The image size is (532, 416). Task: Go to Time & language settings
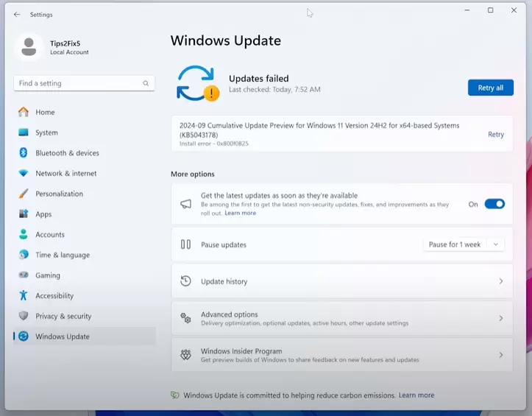pyautogui.click(x=63, y=255)
